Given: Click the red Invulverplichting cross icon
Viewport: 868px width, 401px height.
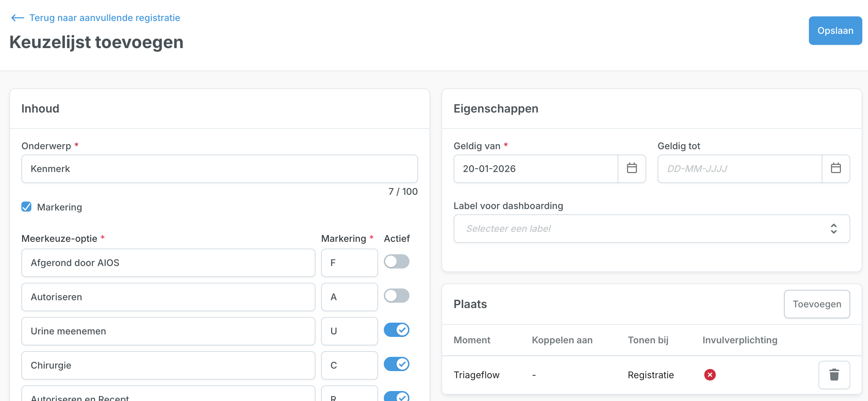Looking at the screenshot, I should point(710,375).
